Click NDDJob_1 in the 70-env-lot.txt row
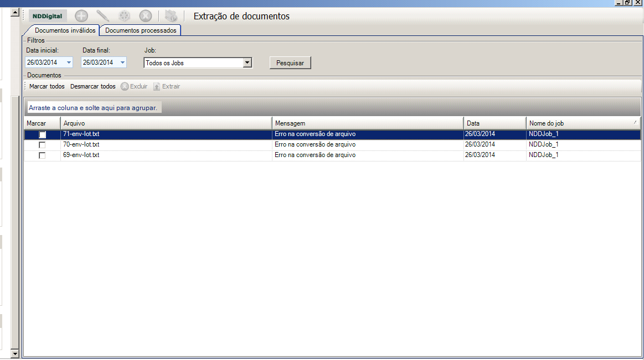 click(x=543, y=144)
